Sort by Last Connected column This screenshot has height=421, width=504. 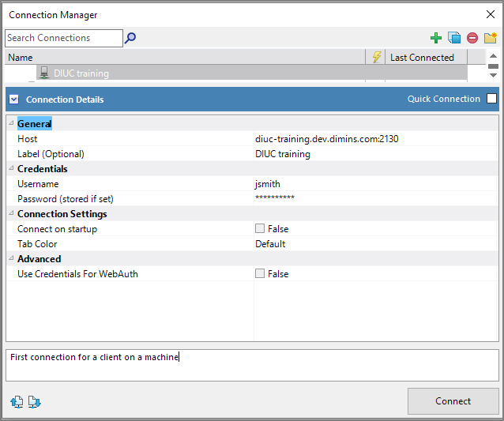pos(425,57)
